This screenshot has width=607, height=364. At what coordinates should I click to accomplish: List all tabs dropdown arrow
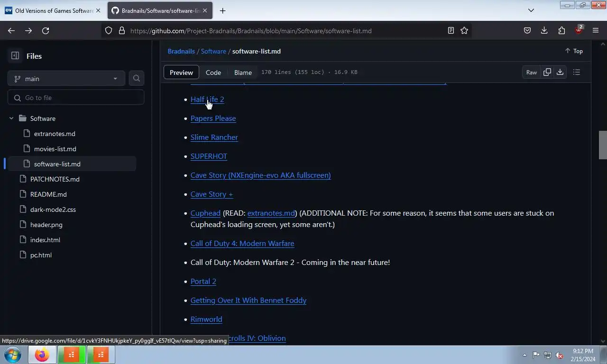(531, 10)
